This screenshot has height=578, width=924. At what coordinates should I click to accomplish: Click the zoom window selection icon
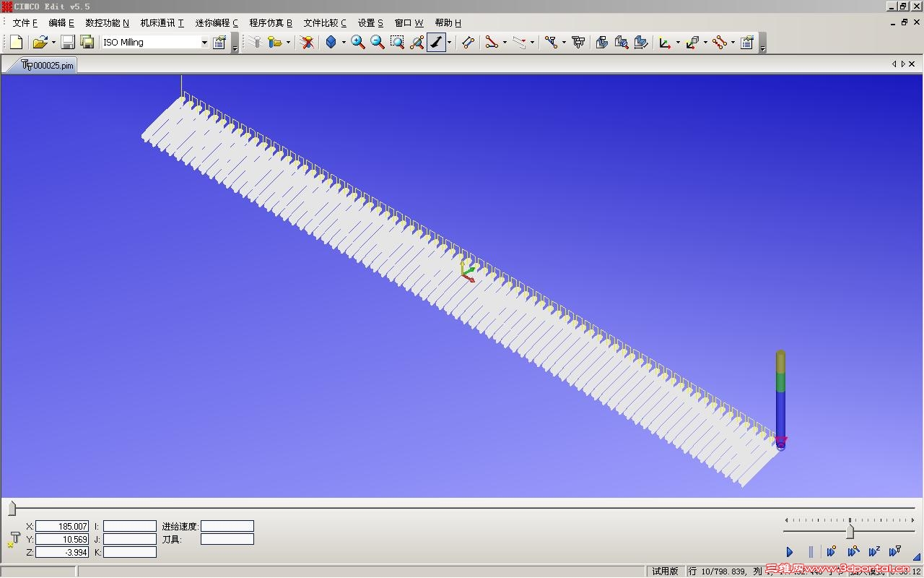[397, 42]
